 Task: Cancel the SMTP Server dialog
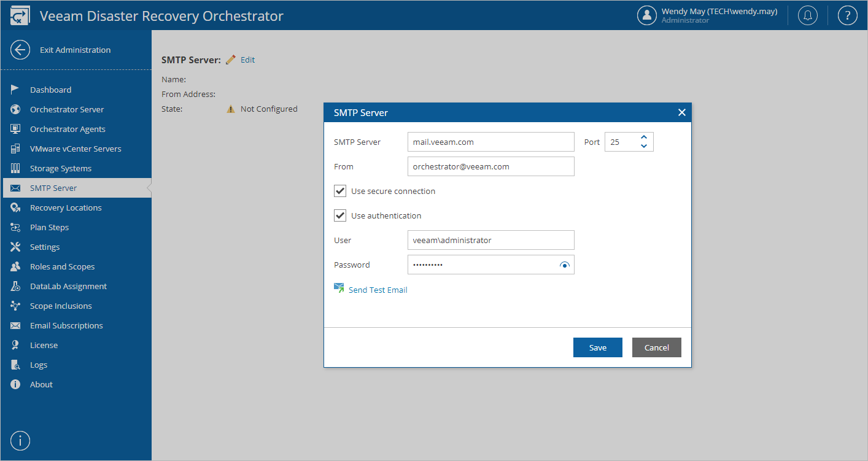(657, 347)
